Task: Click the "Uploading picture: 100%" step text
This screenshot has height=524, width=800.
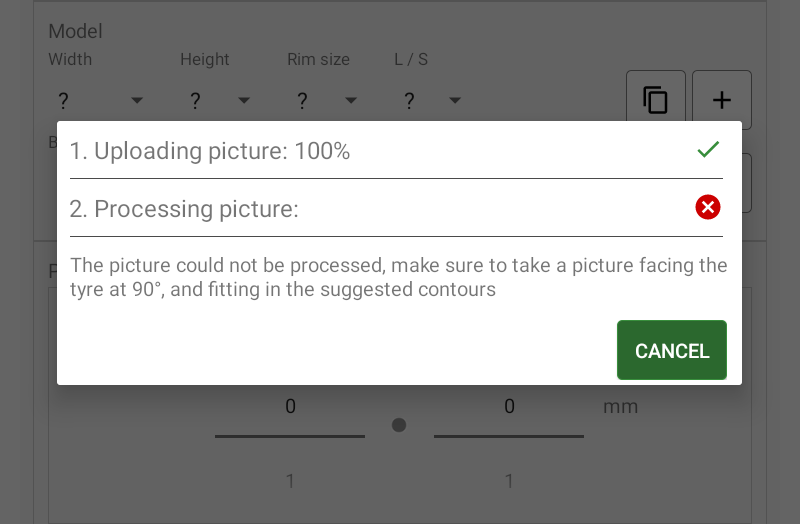Action: click(x=210, y=152)
